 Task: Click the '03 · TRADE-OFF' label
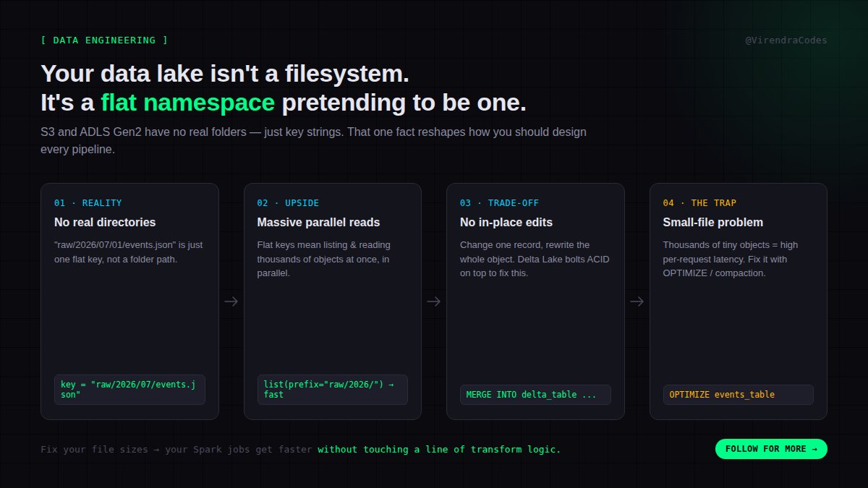point(499,203)
